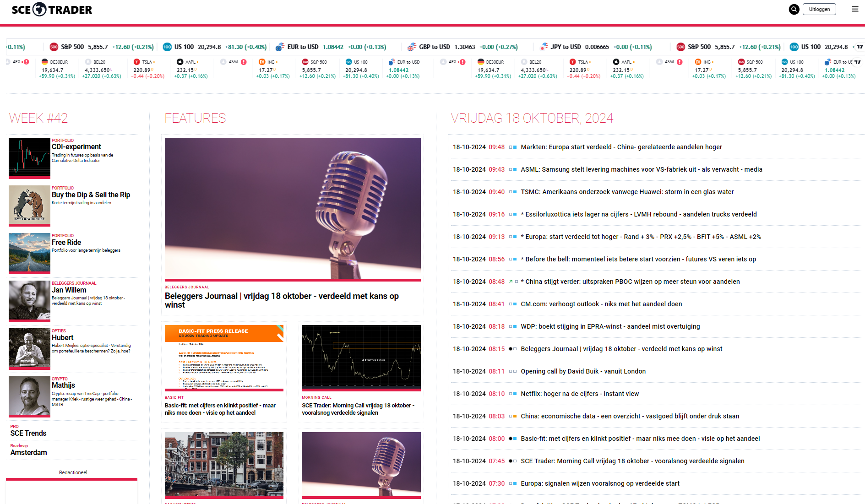
Task: Open Hubert opties column
Action: coord(62,337)
